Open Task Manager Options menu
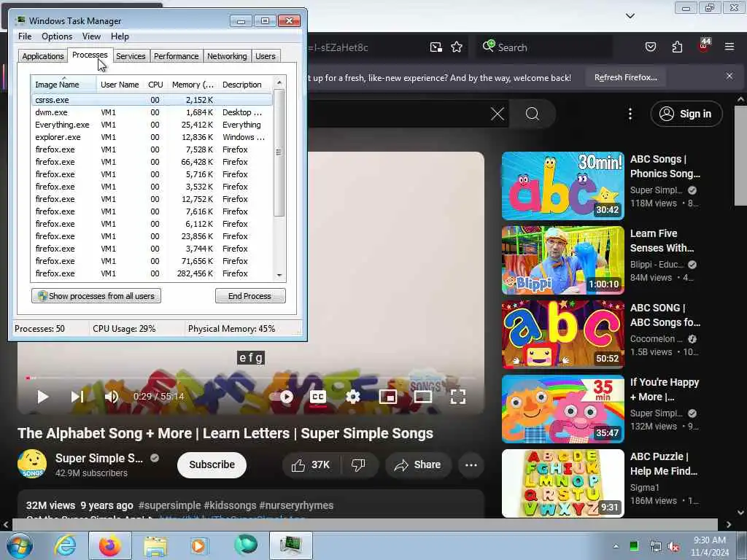 tap(57, 36)
